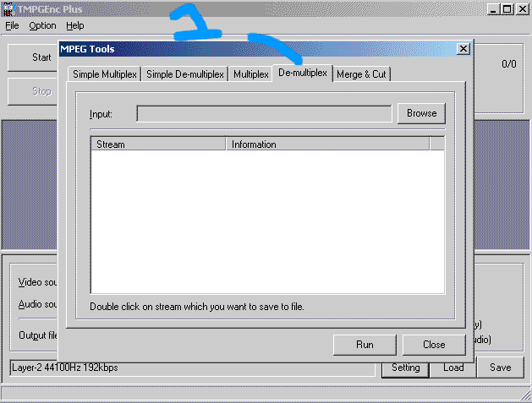Click the Save button in main window
Screen dimensions: 532x403
[500, 368]
